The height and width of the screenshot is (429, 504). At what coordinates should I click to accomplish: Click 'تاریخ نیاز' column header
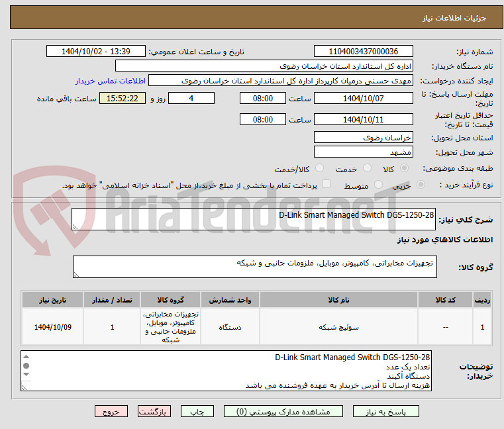pos(53,300)
